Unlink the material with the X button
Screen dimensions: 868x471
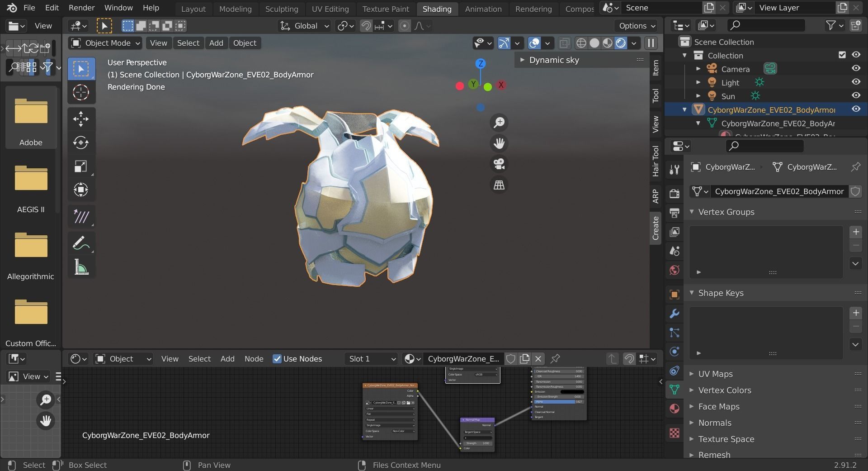click(538, 359)
